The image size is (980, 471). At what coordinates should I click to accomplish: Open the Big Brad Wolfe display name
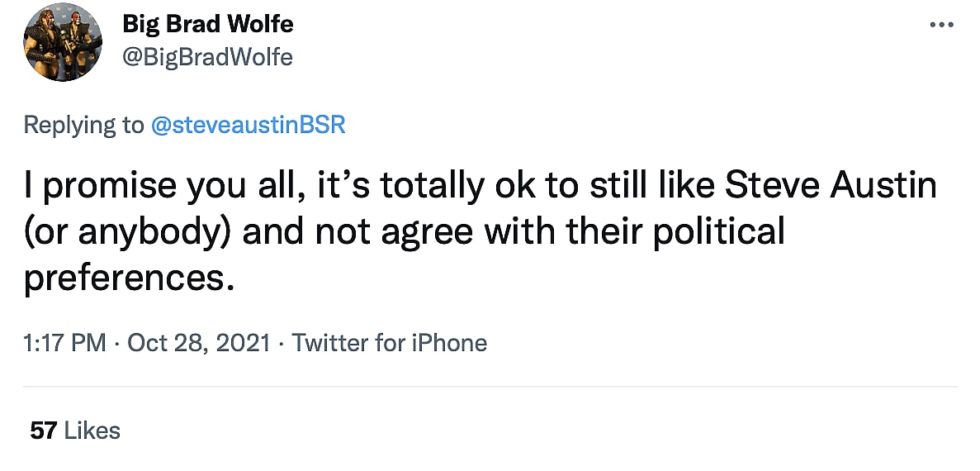(208, 24)
